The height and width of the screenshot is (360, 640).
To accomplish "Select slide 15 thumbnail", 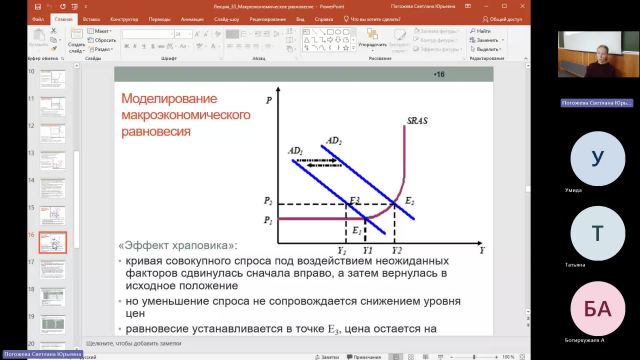I will pyautogui.click(x=53, y=215).
